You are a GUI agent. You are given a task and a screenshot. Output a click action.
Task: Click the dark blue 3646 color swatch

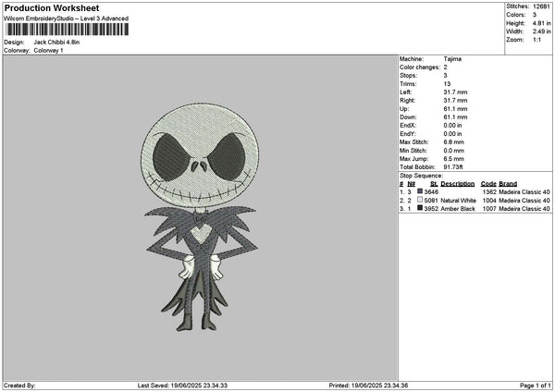tap(420, 191)
